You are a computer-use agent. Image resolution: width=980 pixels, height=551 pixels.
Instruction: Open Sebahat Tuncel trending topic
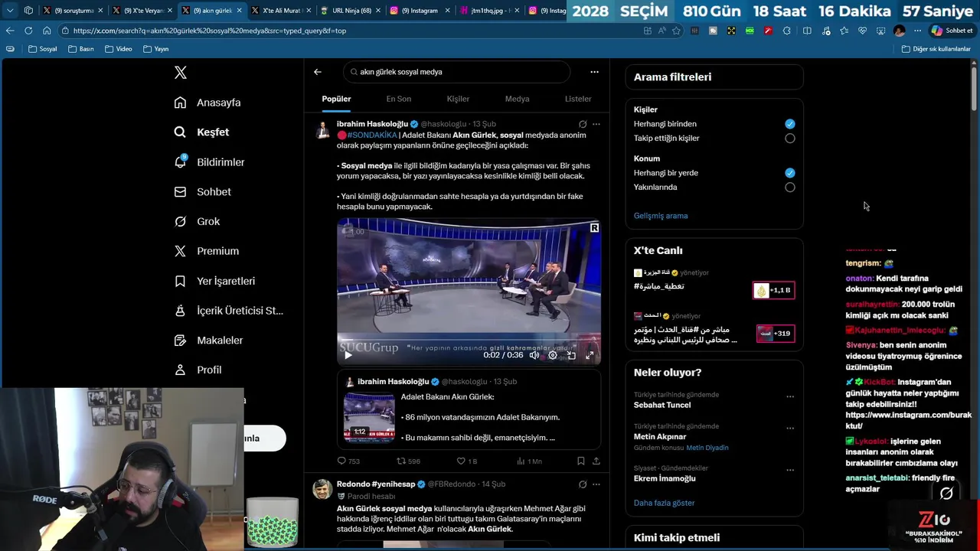[x=662, y=405]
